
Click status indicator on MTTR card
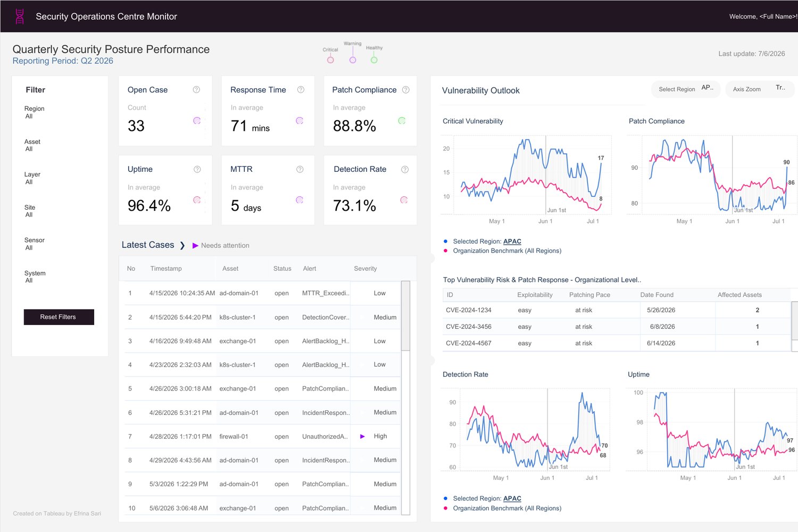point(300,200)
